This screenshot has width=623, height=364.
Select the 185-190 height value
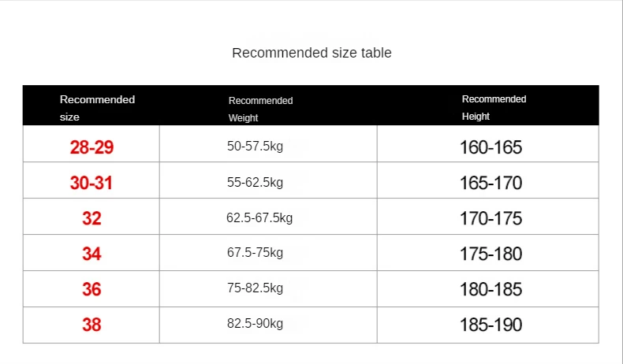click(x=491, y=325)
